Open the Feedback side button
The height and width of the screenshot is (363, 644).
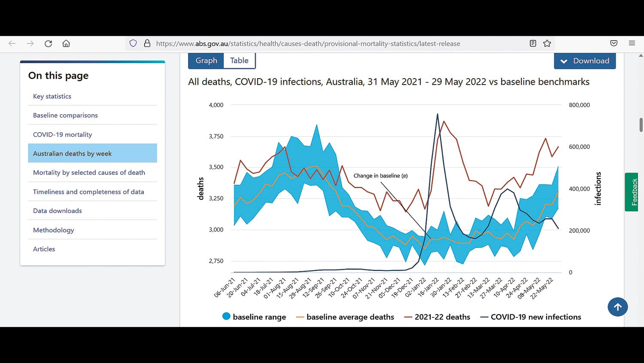tap(632, 192)
